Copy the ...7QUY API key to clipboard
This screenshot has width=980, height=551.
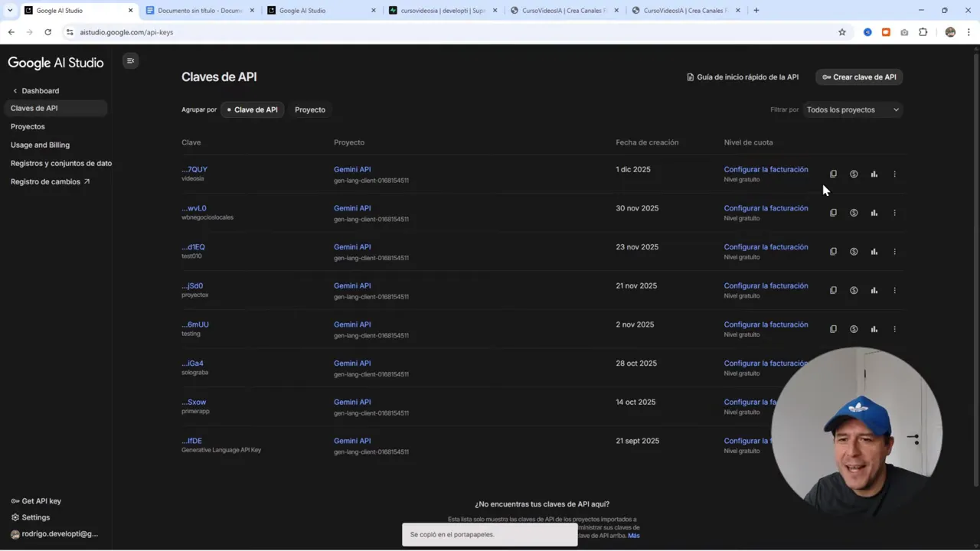click(x=833, y=174)
